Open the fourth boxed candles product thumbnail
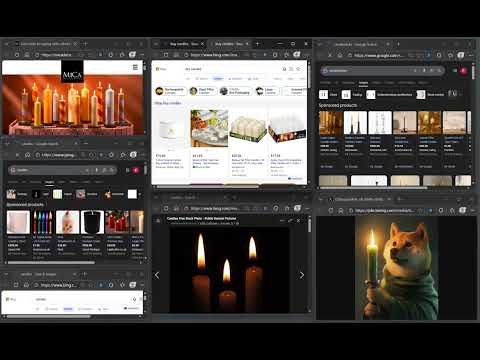Screen dimensions: 480x360 coord(287,129)
